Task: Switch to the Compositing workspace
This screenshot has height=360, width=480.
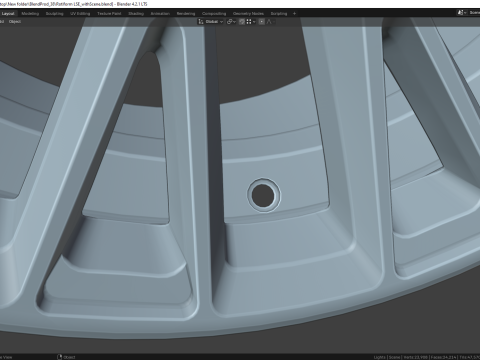Action: tap(214, 14)
